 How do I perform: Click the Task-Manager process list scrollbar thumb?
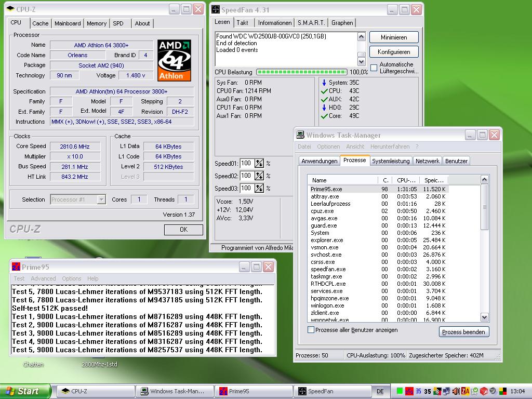point(485,207)
